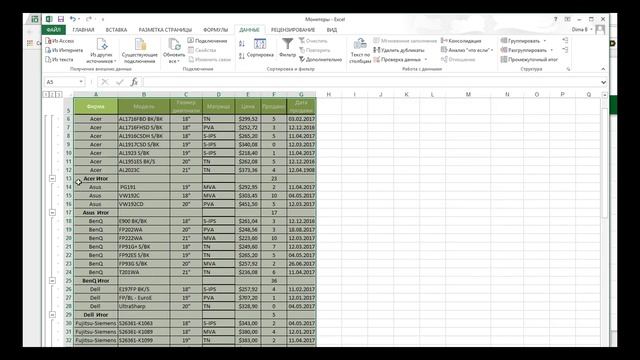Collapse the ribbon with the chevron
Viewport: 640px width, 360px height.
point(603,69)
